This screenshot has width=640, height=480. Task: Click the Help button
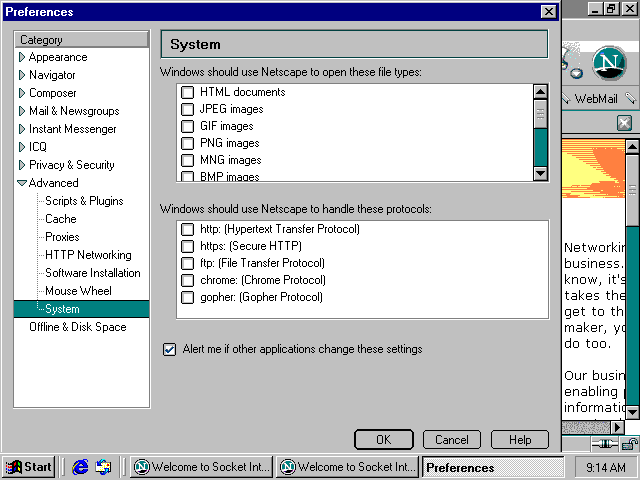click(520, 440)
